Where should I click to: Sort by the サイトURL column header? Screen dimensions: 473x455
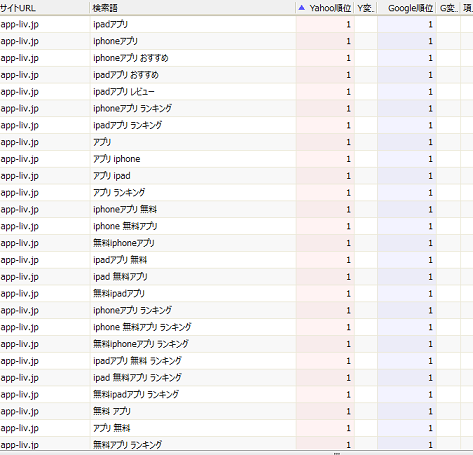click(x=44, y=8)
